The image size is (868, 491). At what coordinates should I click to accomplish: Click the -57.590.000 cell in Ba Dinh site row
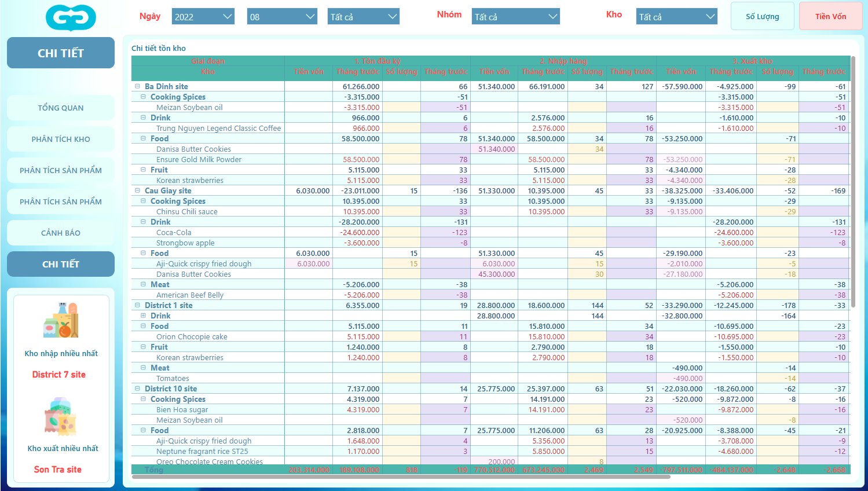click(x=682, y=86)
